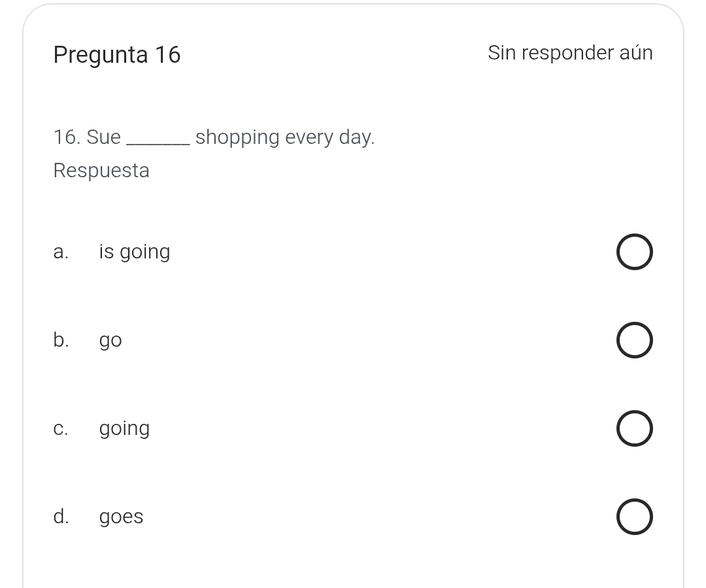Click the "Sin responder aún" status text
The height and width of the screenshot is (588, 706).
pyautogui.click(x=570, y=53)
